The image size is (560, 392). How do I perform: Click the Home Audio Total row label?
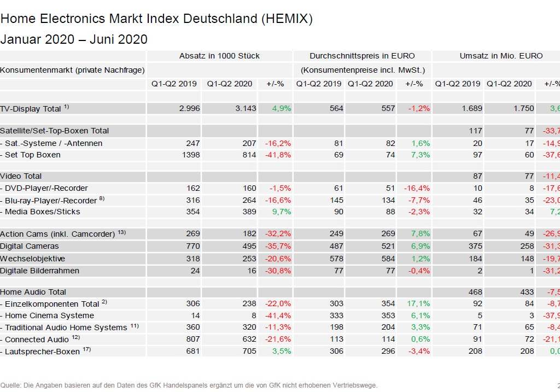33,292
